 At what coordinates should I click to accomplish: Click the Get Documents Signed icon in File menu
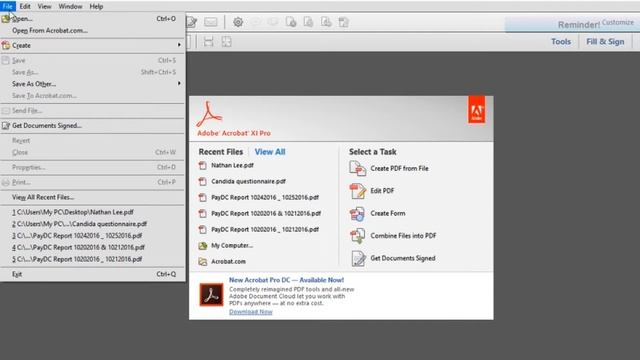point(6,126)
